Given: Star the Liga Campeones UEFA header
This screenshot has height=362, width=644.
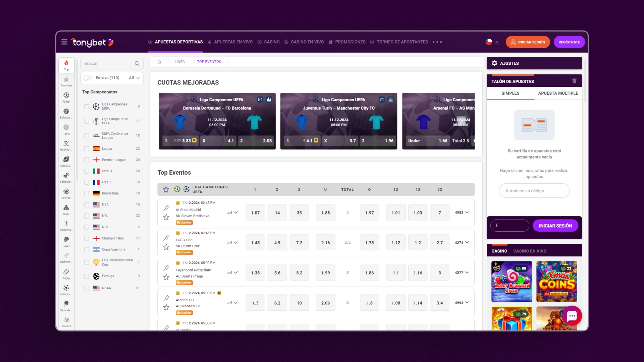Looking at the screenshot, I should (x=166, y=189).
